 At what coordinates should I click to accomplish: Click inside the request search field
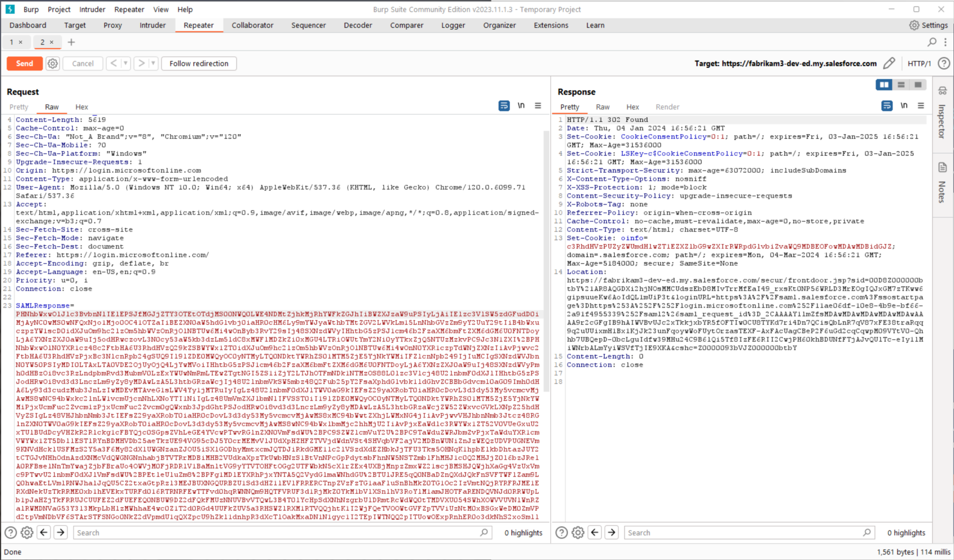pyautogui.click(x=278, y=532)
